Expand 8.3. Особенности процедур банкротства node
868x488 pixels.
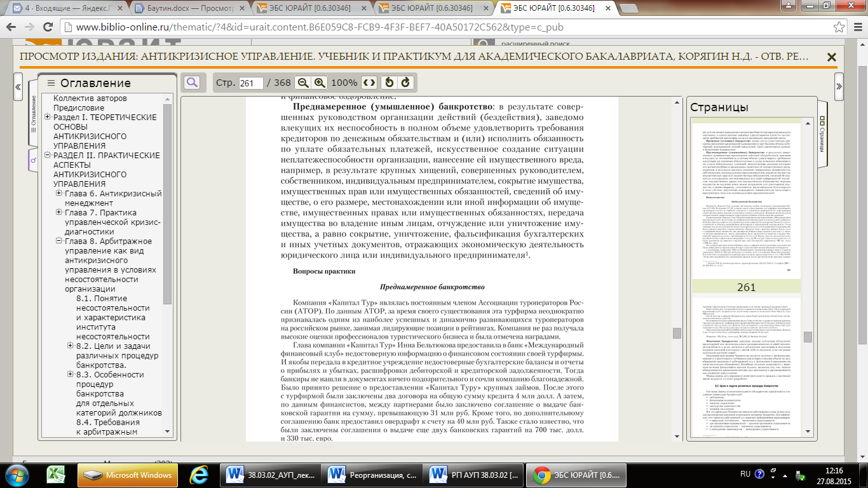(71, 375)
